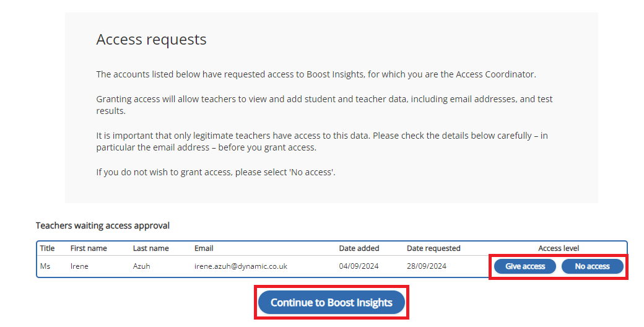Click the Title column header

pos(47,248)
